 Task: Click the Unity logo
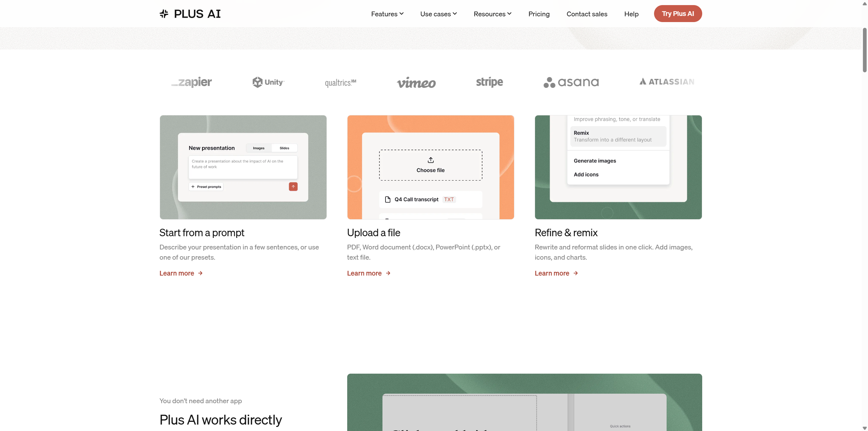point(268,82)
